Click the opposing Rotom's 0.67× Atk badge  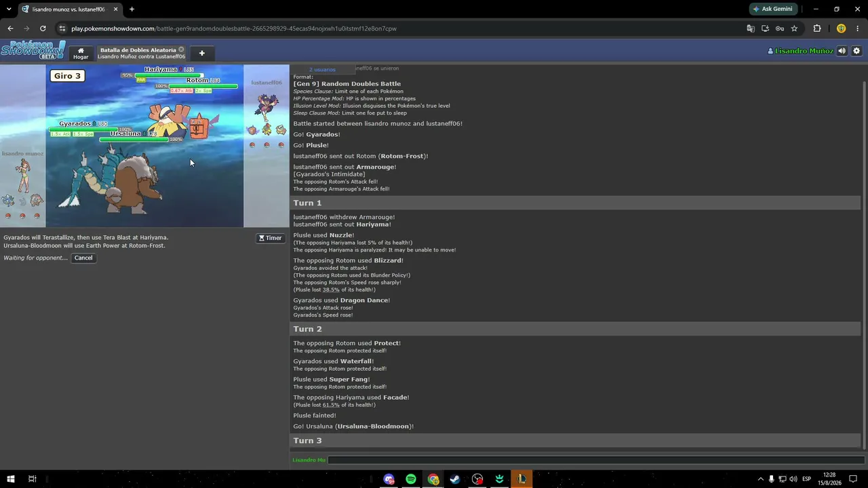click(x=181, y=91)
